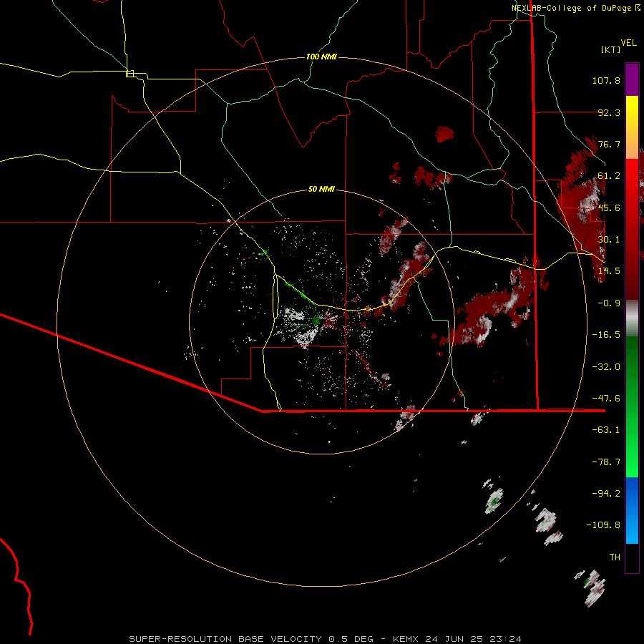Click the -63.1 scale value
Image resolution: width=644 pixels, height=644 pixels.
click(x=606, y=430)
